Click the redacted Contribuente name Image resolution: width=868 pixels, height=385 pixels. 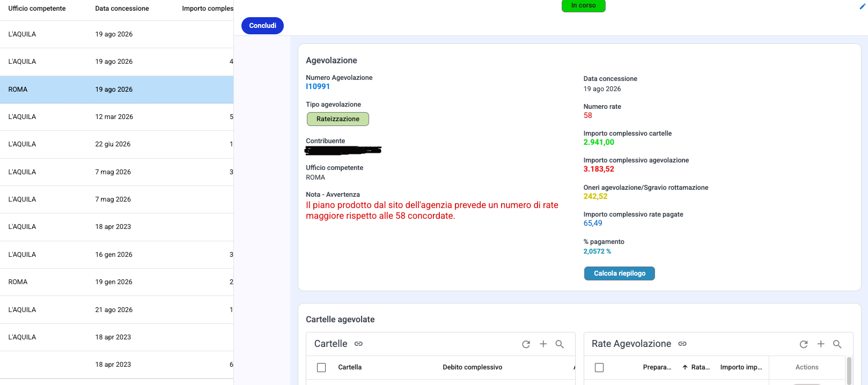(343, 150)
